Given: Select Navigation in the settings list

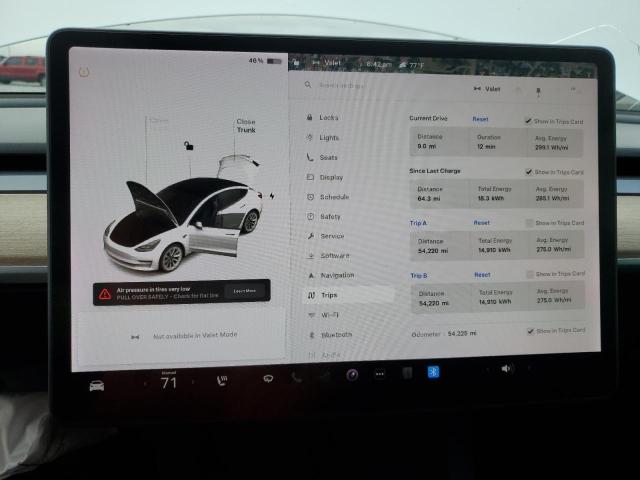Looking at the screenshot, I should click(336, 275).
